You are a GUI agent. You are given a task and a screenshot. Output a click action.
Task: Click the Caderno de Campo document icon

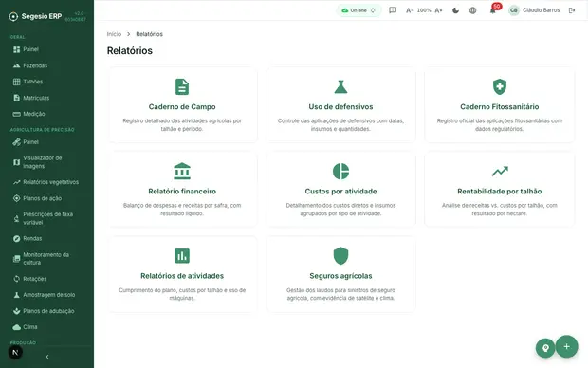[x=182, y=87]
